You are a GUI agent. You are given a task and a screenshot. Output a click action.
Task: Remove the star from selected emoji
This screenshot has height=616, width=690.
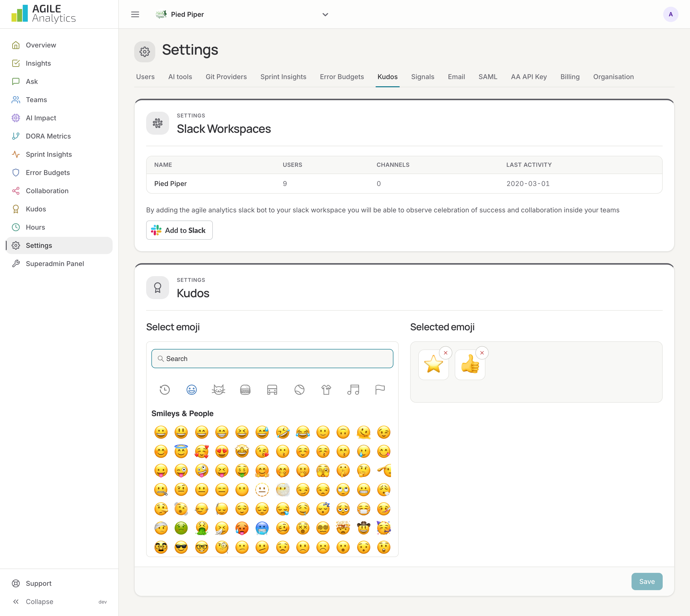445,353
